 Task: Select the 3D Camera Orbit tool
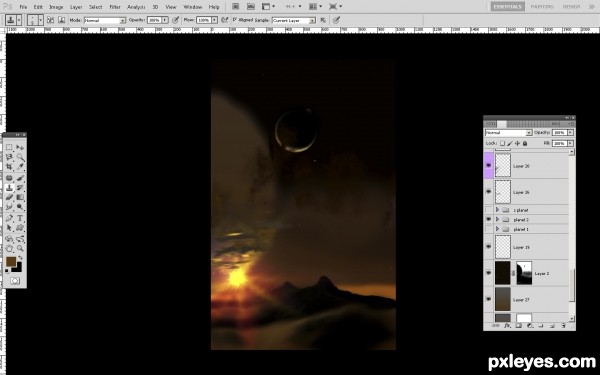coord(20,239)
